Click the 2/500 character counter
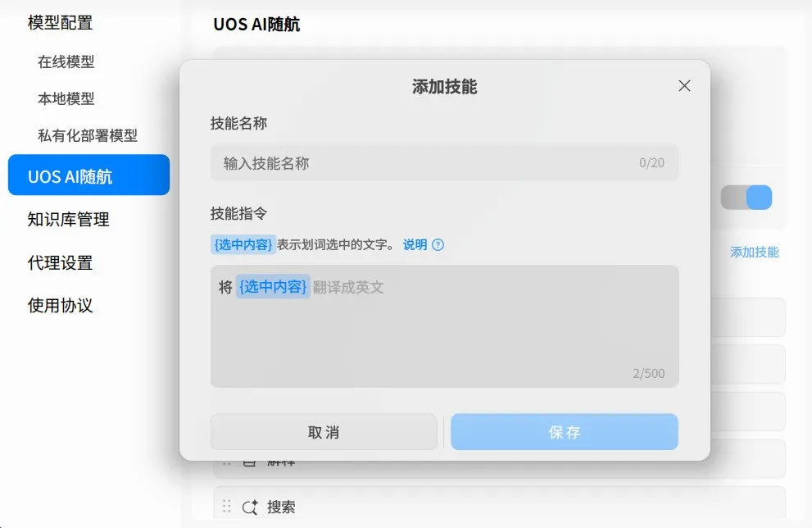 click(x=649, y=373)
